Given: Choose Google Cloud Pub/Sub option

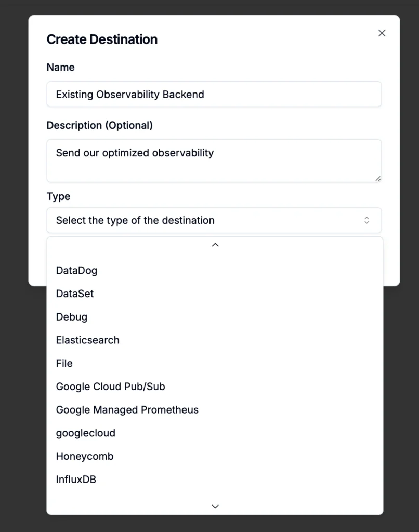Looking at the screenshot, I should pos(111,387).
